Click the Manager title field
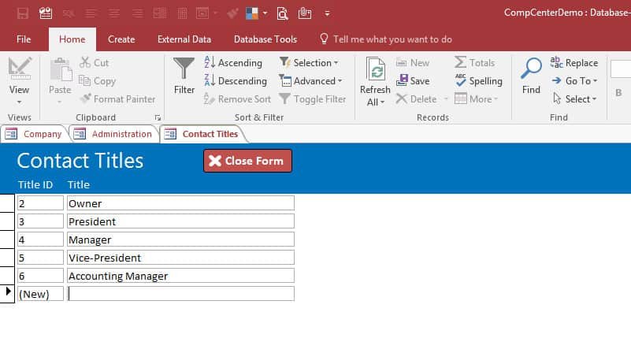Screen dimensions: 631x364 (x=180, y=240)
